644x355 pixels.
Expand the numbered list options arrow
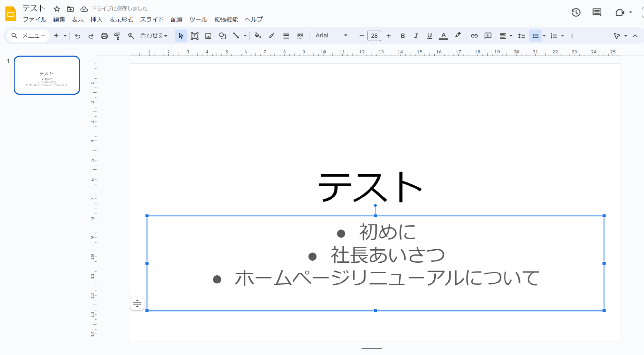562,36
